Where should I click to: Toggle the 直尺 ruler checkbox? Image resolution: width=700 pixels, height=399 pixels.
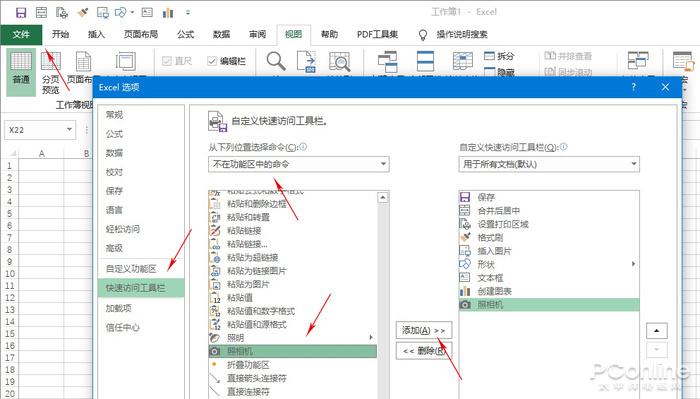[167, 61]
